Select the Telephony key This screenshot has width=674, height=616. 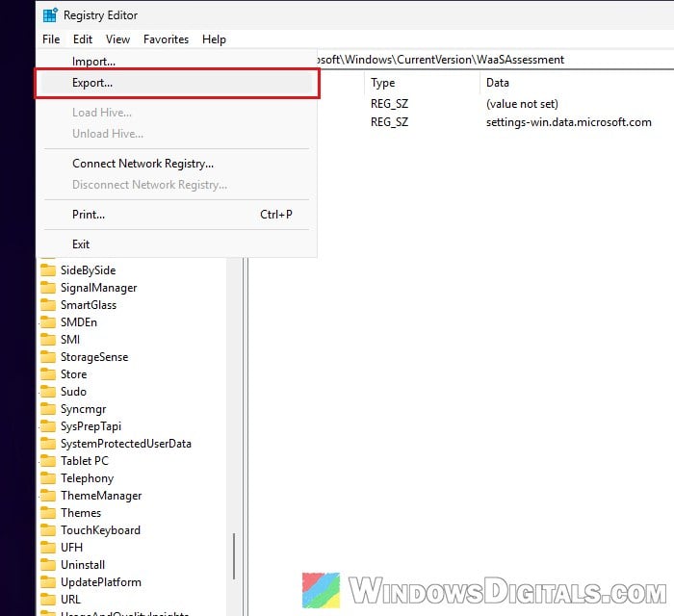click(x=88, y=478)
